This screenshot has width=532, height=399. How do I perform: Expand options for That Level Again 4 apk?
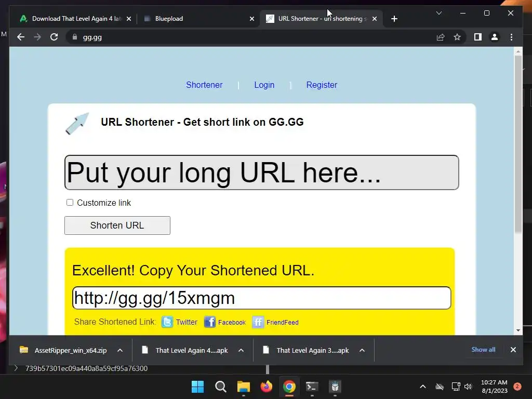pos(241,350)
